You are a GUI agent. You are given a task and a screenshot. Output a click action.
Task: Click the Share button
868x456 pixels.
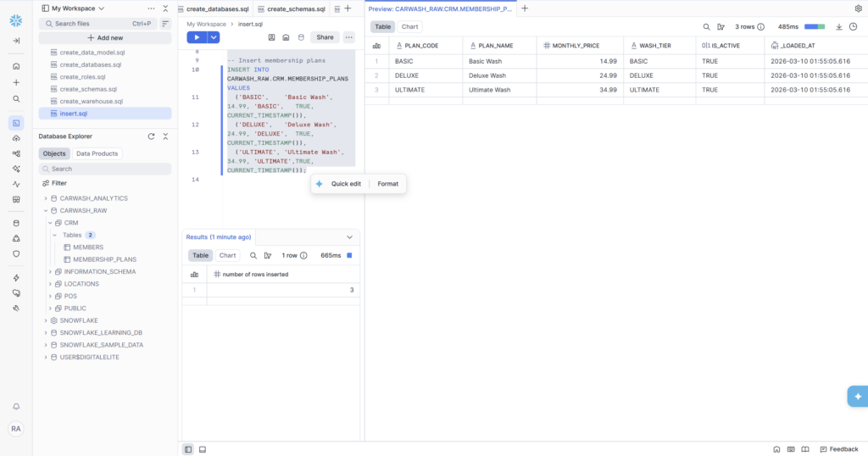pos(325,37)
